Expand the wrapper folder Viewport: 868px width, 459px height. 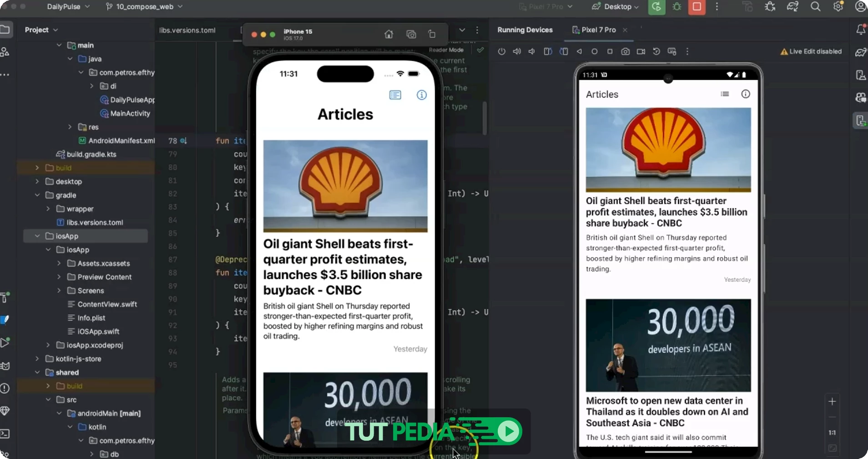48,209
